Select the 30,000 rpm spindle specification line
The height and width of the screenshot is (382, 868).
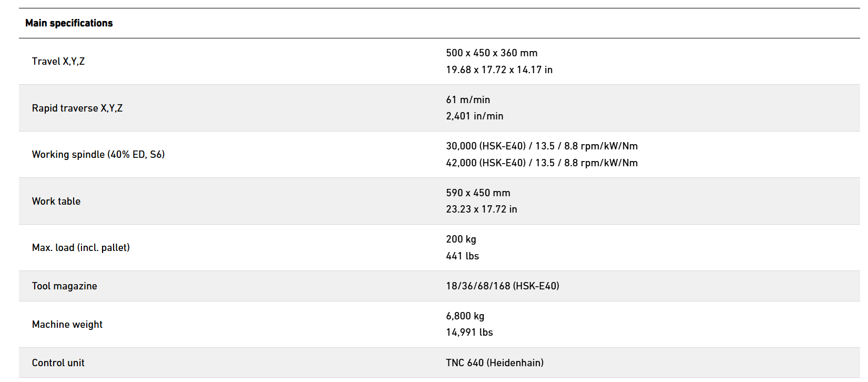click(x=542, y=146)
